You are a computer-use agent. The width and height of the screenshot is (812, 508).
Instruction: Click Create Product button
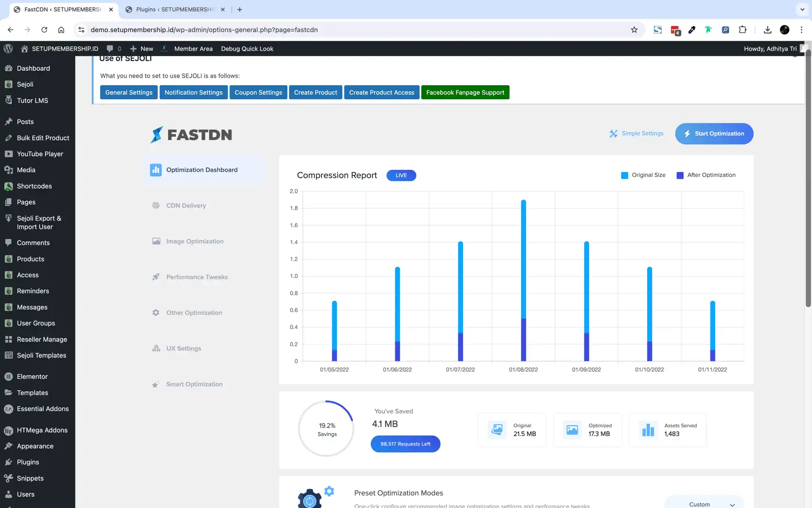(x=316, y=92)
